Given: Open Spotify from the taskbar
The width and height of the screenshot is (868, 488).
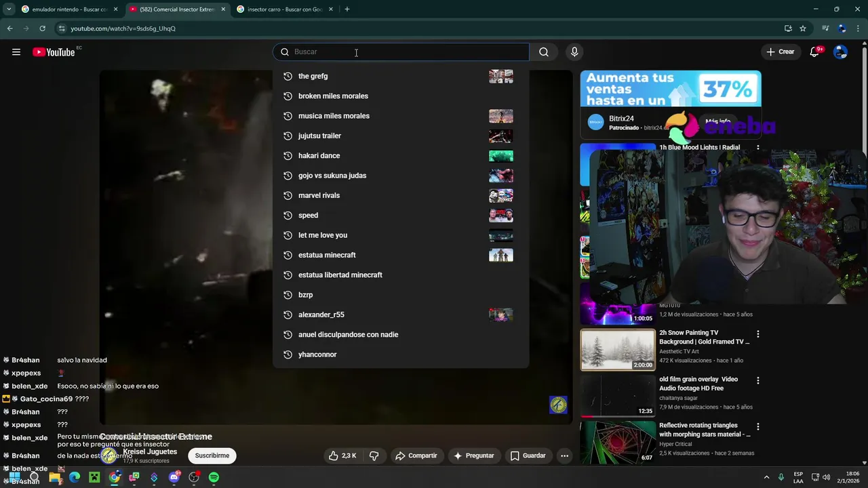Looking at the screenshot, I should point(214,477).
